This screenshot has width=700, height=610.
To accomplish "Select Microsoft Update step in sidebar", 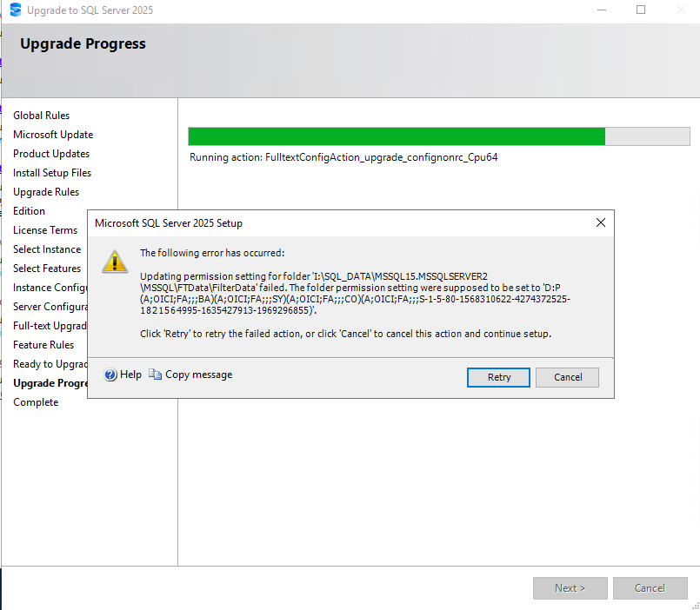I will tap(53, 135).
